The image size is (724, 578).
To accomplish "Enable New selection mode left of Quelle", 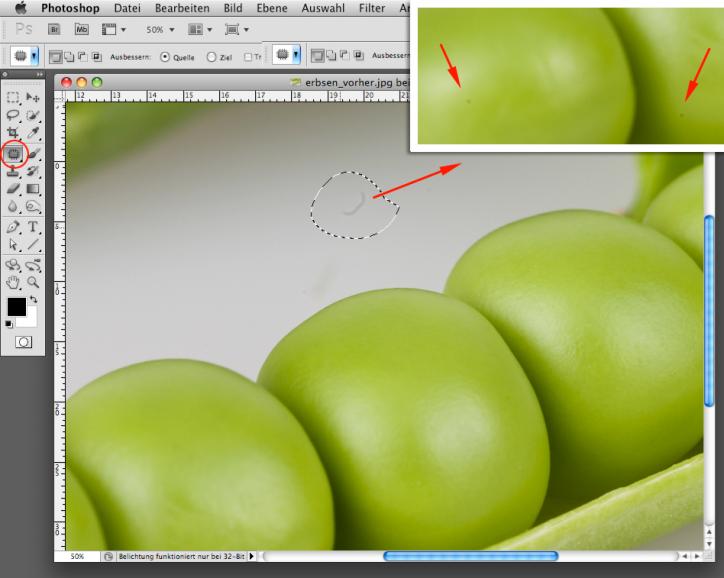I will 55,57.
